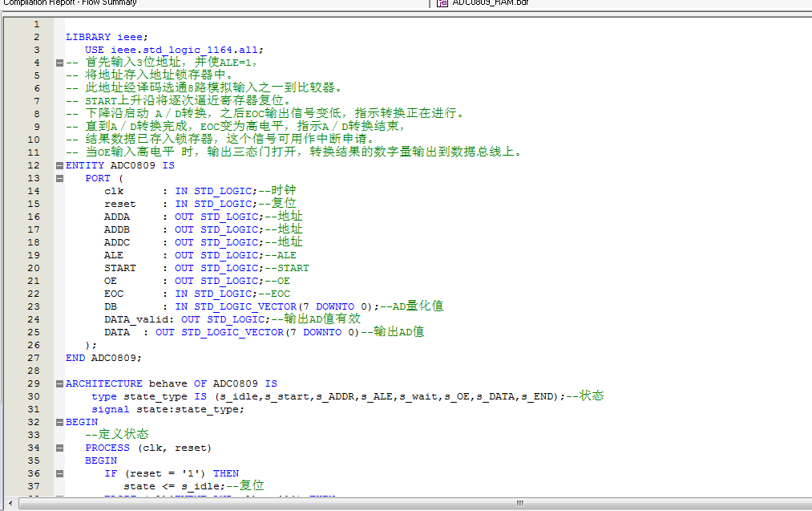This screenshot has height=511, width=812.
Task: Collapse the PORT section fold at line 13
Action: tap(59, 178)
